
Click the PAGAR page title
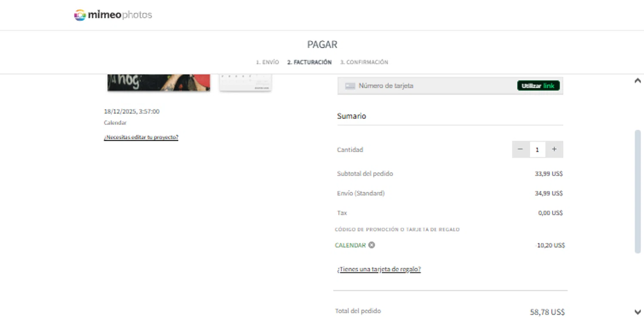(x=322, y=45)
